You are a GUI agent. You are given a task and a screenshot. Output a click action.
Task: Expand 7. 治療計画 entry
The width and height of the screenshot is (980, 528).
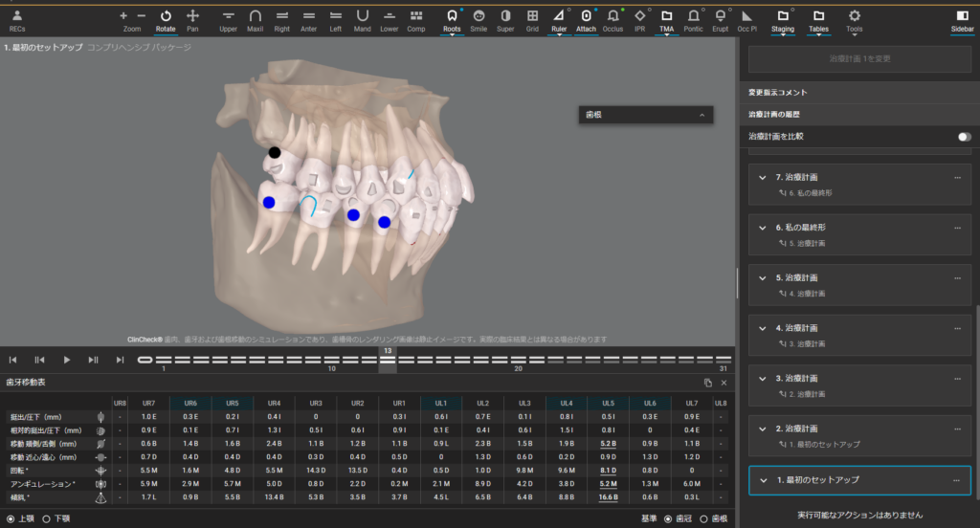[763, 178]
